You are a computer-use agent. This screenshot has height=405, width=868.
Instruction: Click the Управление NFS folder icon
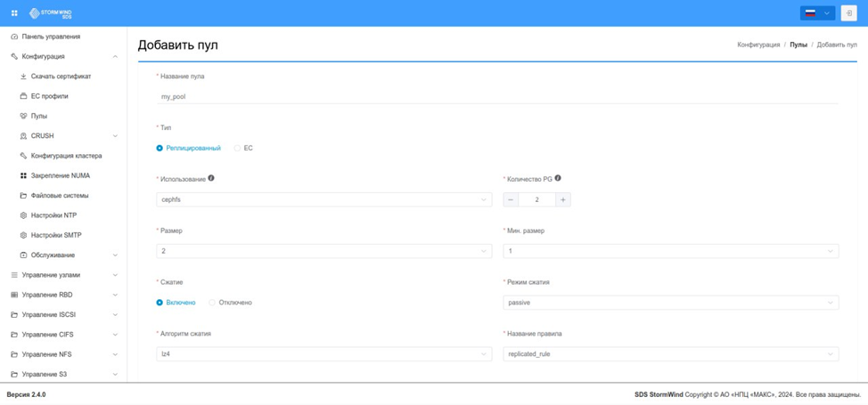(14, 354)
